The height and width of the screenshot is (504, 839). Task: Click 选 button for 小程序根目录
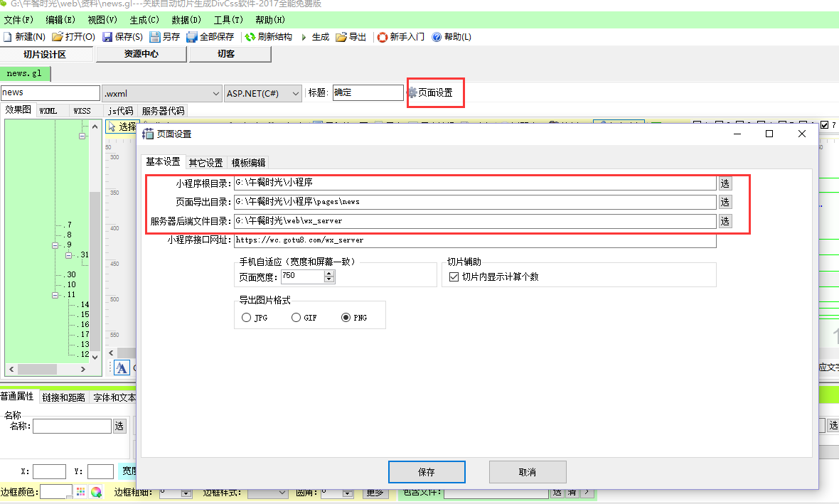pos(725,183)
